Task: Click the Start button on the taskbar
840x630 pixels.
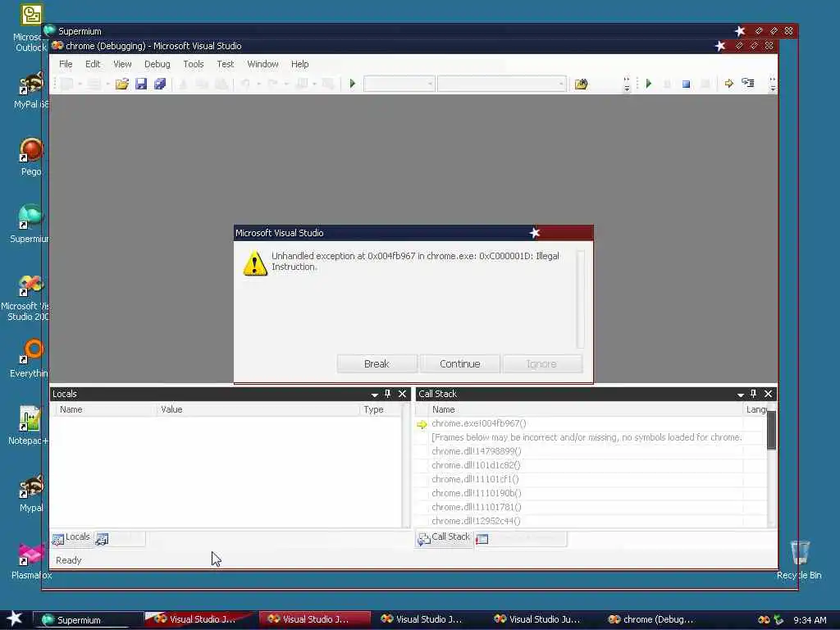Action: coord(15,619)
